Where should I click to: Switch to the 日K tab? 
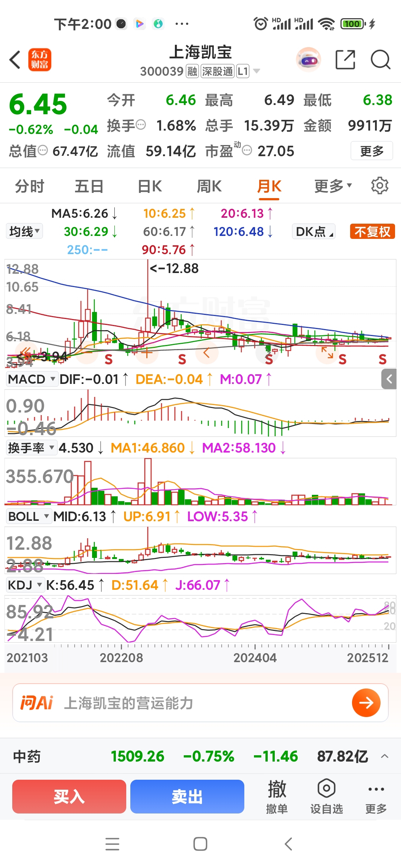click(150, 186)
